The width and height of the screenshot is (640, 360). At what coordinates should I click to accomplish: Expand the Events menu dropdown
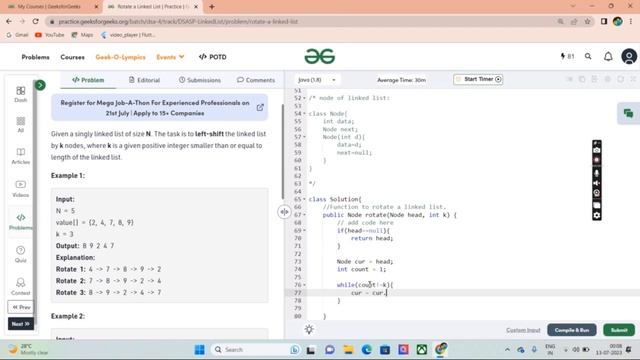point(170,57)
